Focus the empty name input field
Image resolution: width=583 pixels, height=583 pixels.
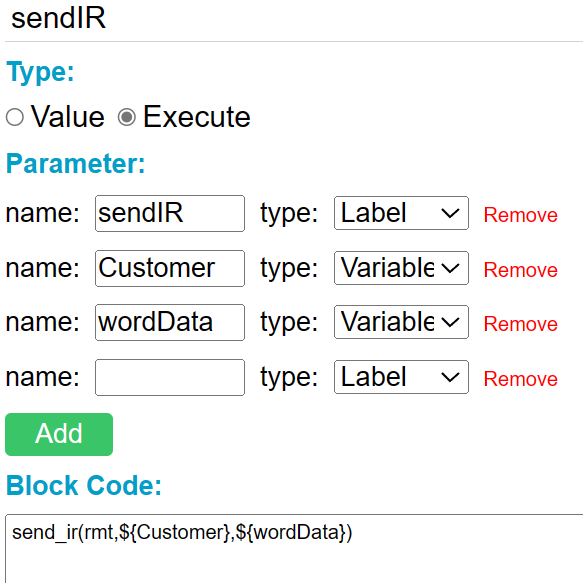click(170, 377)
